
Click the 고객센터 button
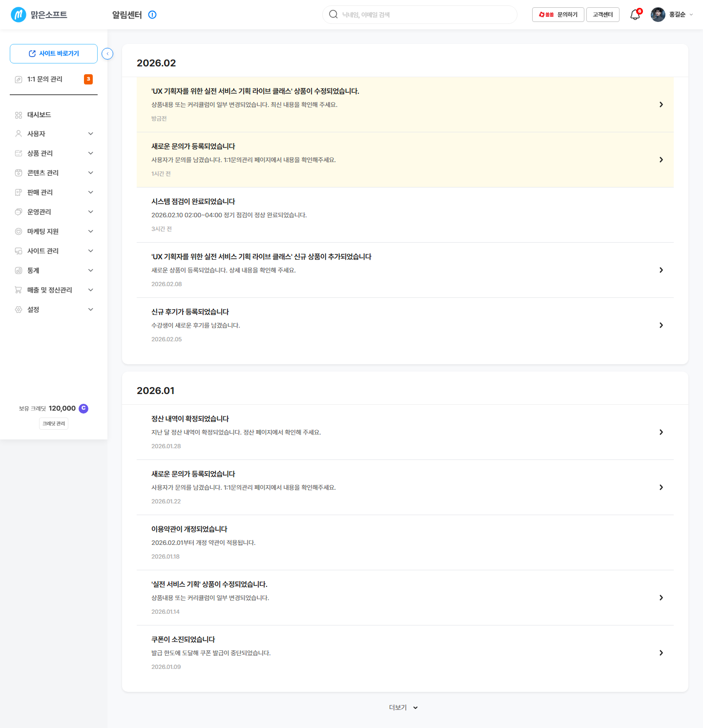(x=603, y=15)
